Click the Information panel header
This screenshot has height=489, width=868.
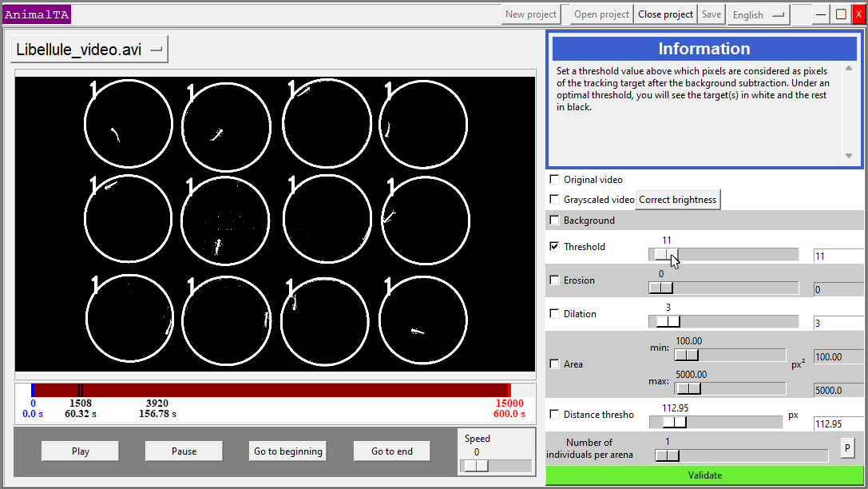click(704, 49)
